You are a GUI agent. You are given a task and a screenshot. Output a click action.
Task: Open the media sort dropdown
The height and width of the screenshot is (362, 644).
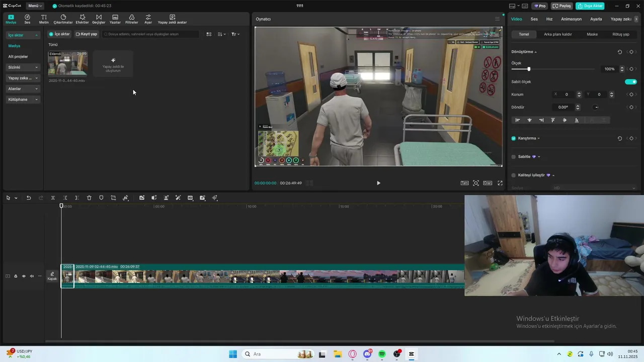tap(222, 34)
